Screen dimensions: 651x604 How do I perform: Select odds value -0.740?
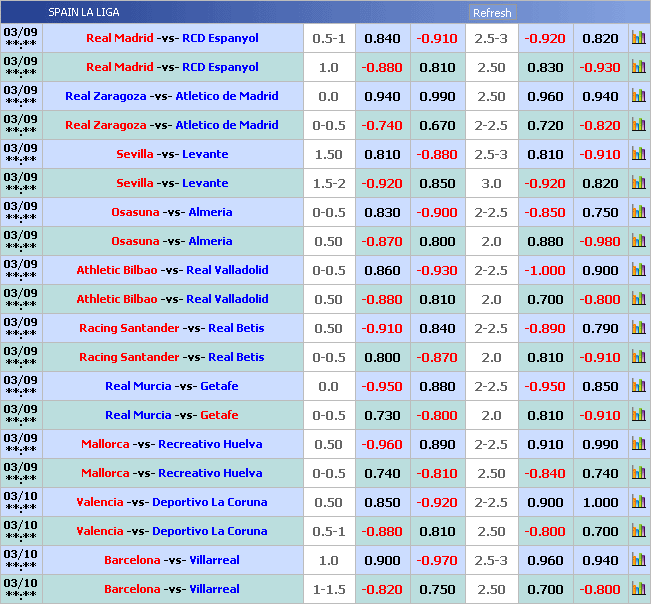pos(382,125)
